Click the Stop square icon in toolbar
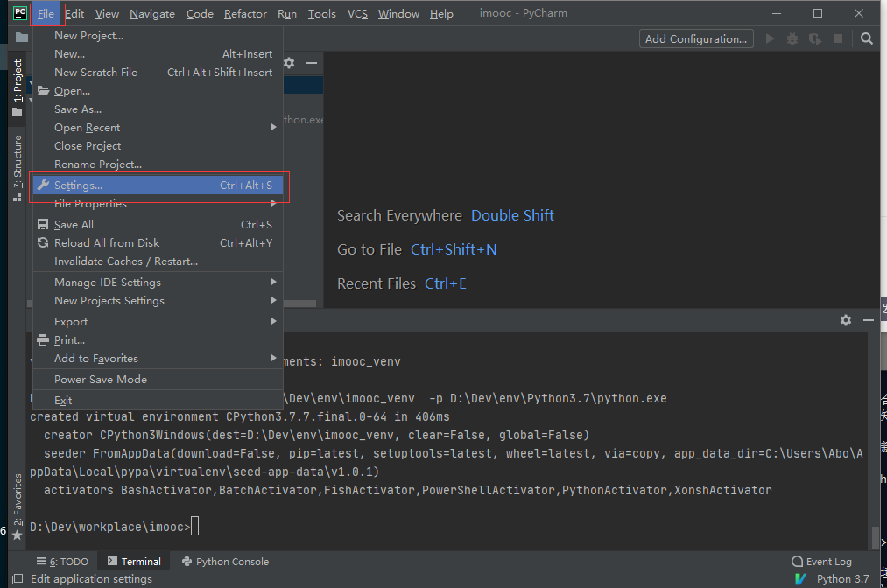Screen dimensions: 887x588 838,38
